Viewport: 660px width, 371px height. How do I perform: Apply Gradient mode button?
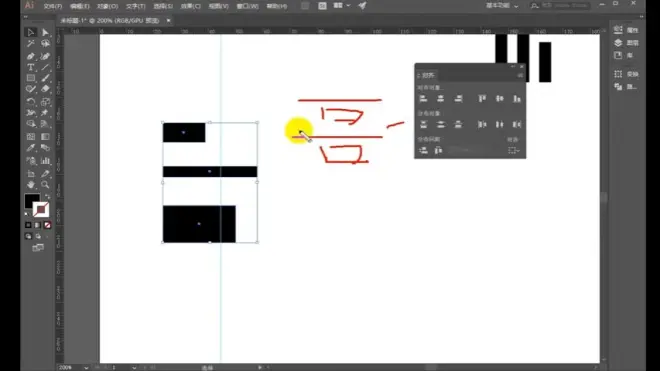(x=38, y=225)
